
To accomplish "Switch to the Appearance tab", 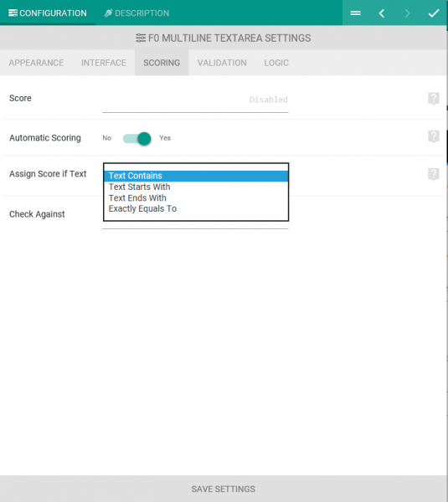I will (x=36, y=63).
